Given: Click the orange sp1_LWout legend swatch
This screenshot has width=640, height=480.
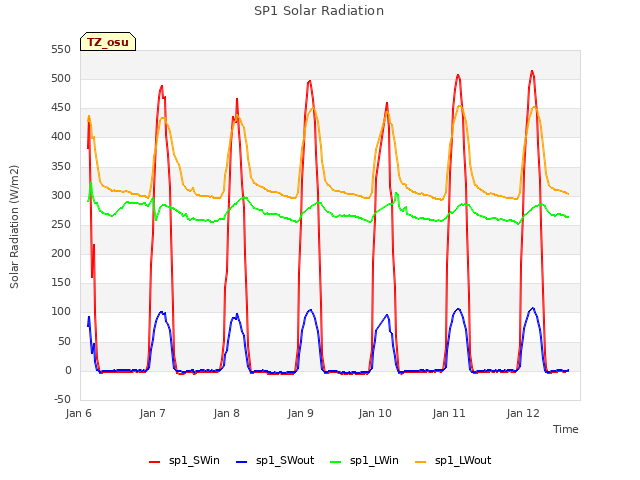Looking at the screenshot, I should [x=420, y=462].
